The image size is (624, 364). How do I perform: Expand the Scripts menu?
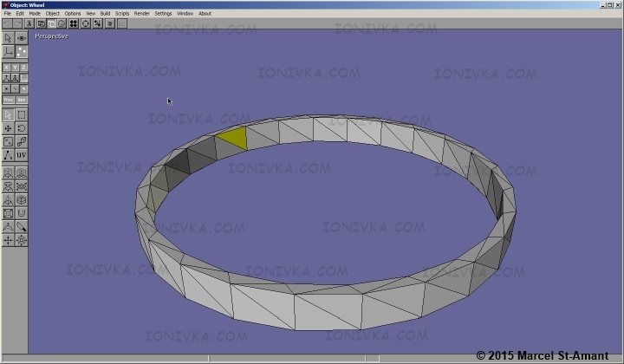coord(122,14)
